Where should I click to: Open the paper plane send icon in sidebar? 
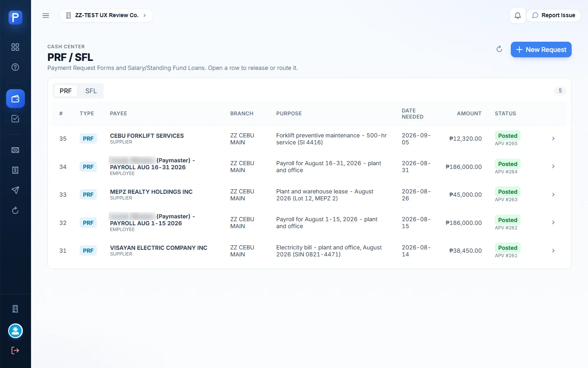click(15, 190)
